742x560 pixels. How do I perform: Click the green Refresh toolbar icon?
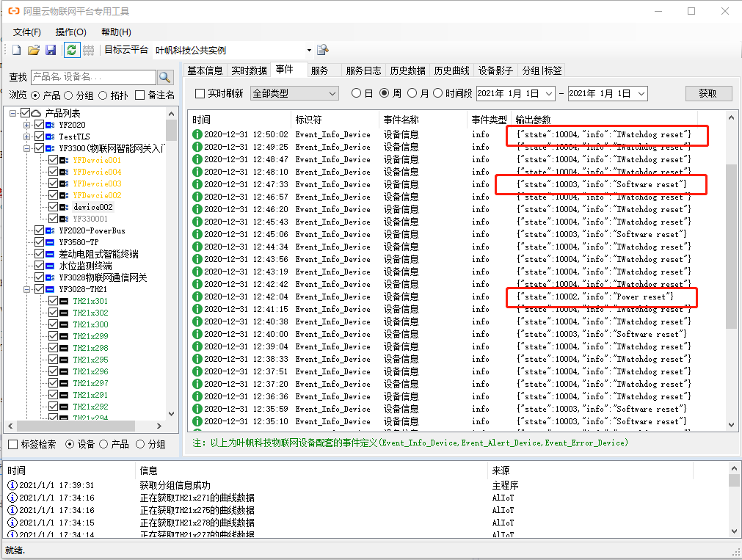pos(71,49)
